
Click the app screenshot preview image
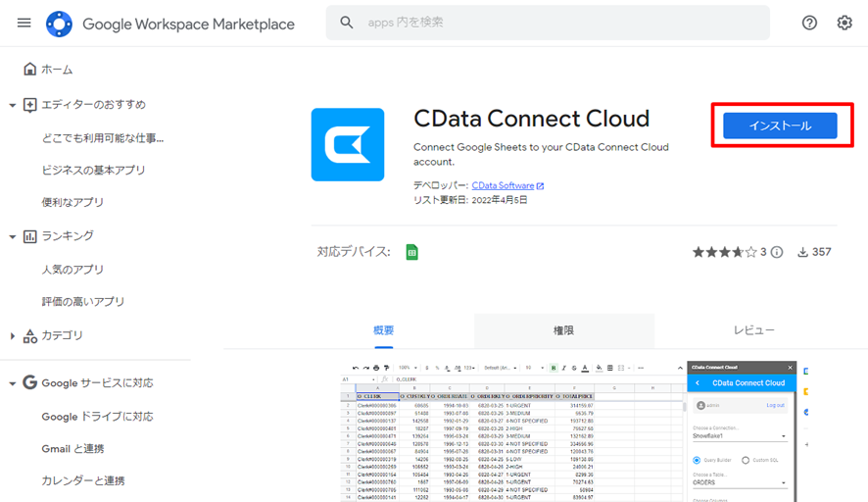[x=574, y=431]
